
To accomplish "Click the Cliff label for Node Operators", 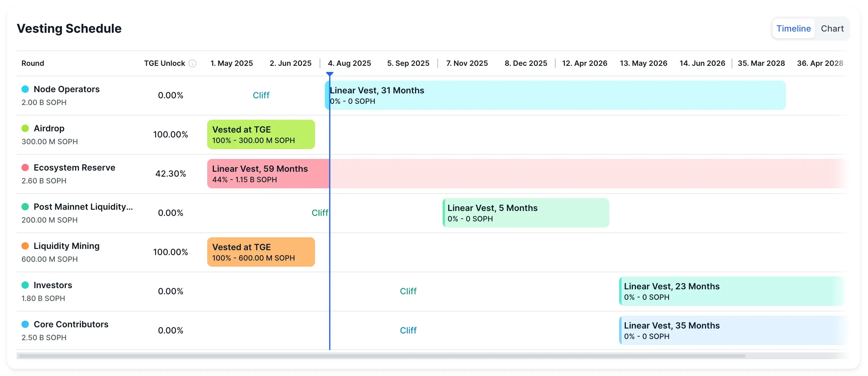I will [x=261, y=95].
